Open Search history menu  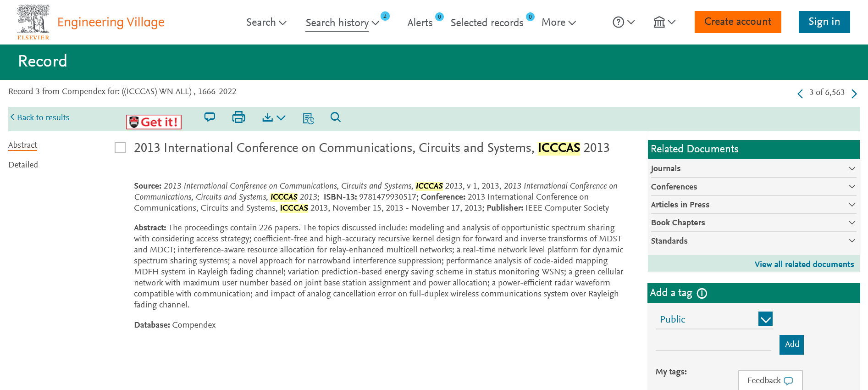[x=342, y=22]
